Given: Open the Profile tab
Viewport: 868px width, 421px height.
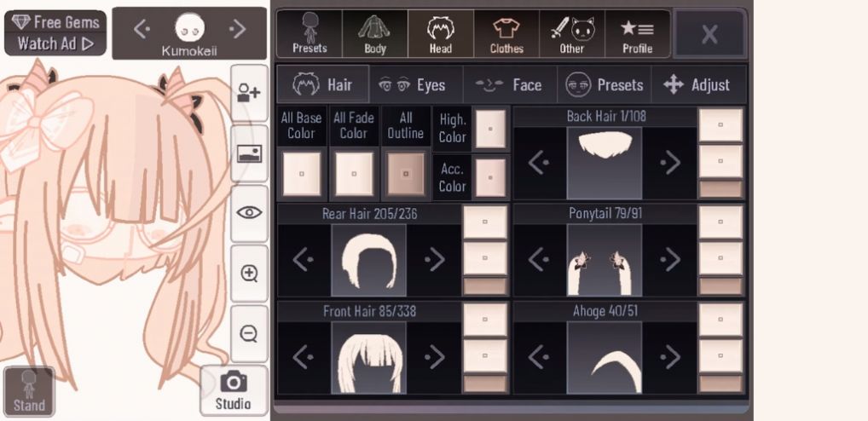Looking at the screenshot, I should coord(637,34).
